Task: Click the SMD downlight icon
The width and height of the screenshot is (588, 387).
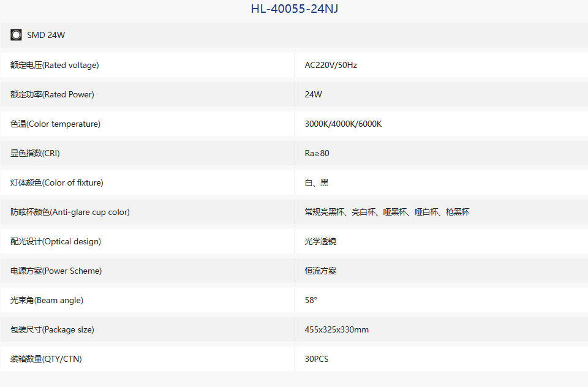Action: [x=16, y=35]
